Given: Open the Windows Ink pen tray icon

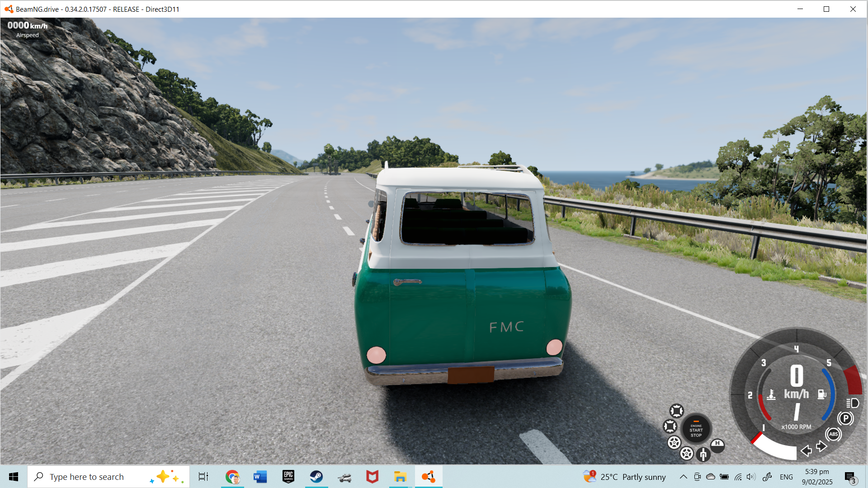Looking at the screenshot, I should pyautogui.click(x=767, y=477).
